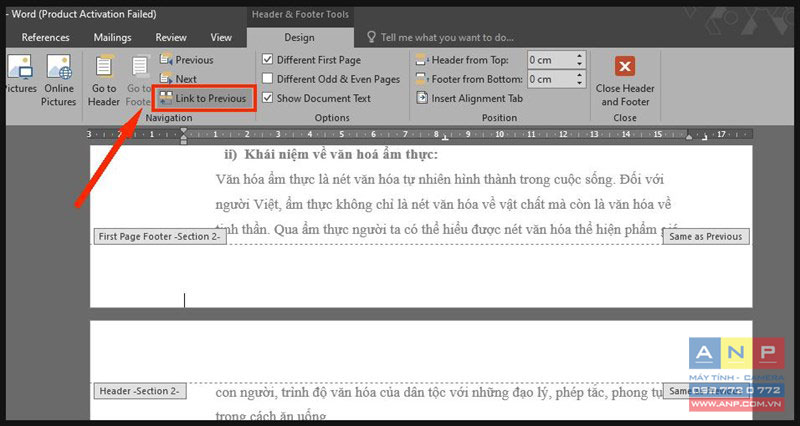Screen dimensions: 800x426
Task: Go to Header in Navigation
Action: click(x=104, y=80)
